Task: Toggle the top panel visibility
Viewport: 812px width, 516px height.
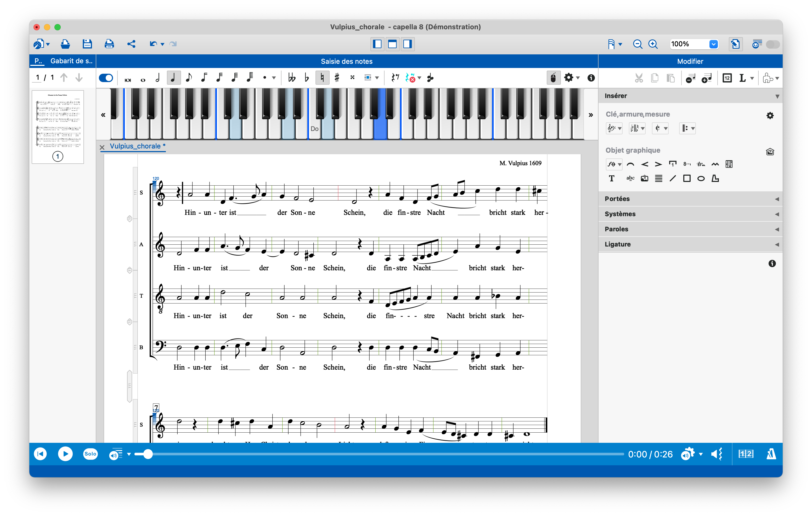Action: [x=392, y=44]
